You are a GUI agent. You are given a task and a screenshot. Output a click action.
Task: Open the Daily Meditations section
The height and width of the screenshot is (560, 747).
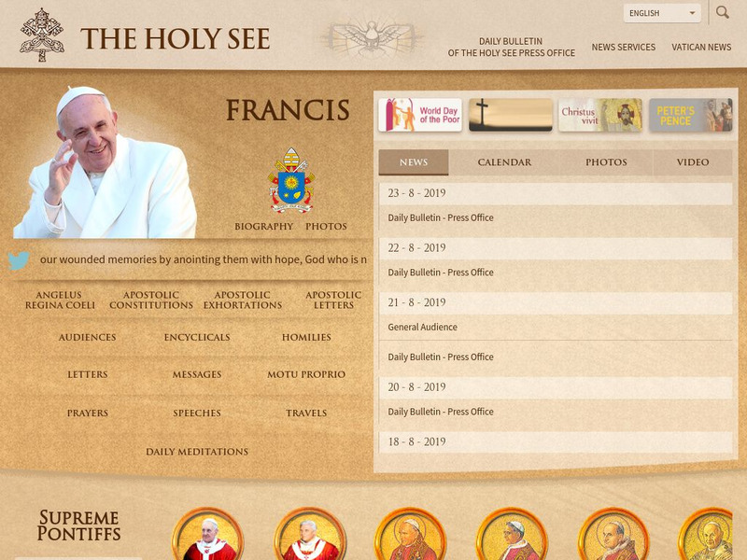pyautogui.click(x=197, y=452)
